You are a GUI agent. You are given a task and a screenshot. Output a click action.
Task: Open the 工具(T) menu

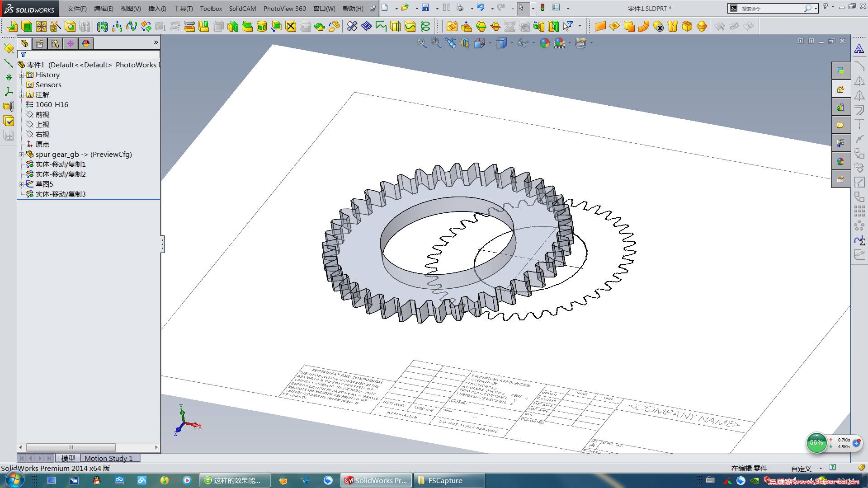[x=183, y=9]
